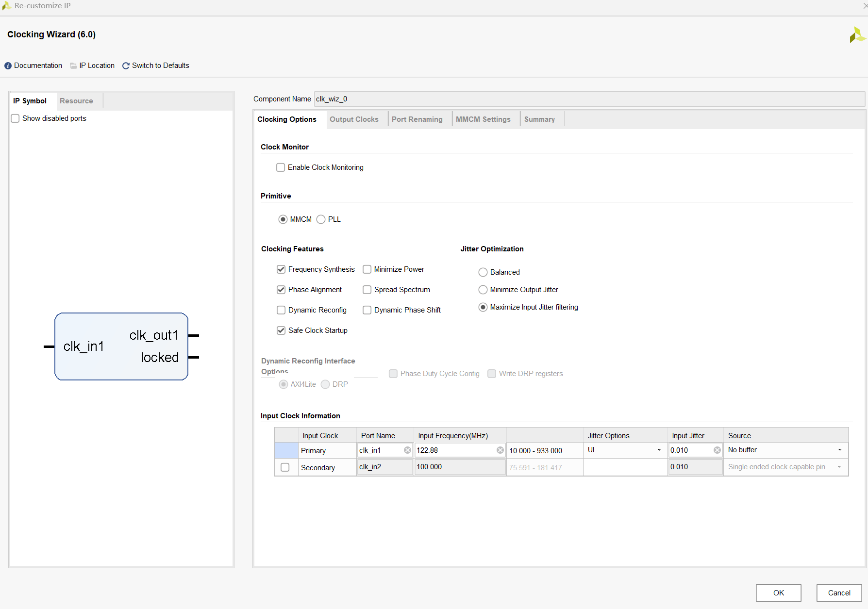Toggle Show disabled ports checkbox
Screen dimensions: 868x609
pyautogui.click(x=15, y=118)
